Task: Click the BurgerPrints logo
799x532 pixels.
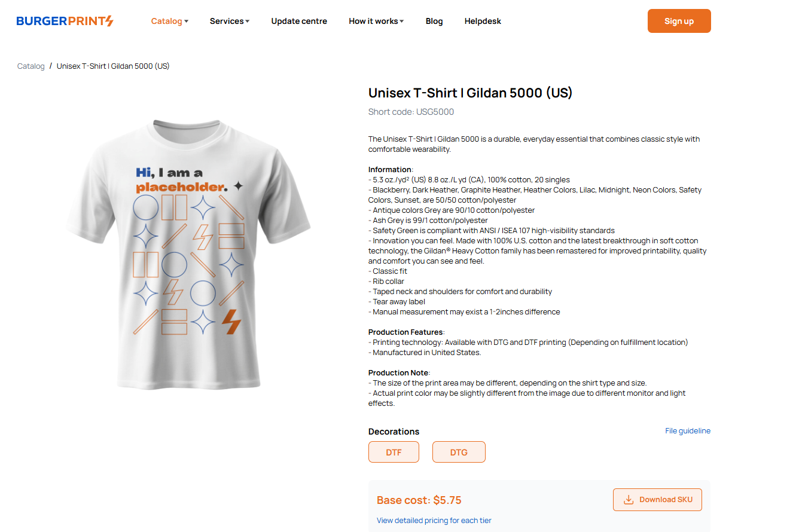Action: (65, 21)
